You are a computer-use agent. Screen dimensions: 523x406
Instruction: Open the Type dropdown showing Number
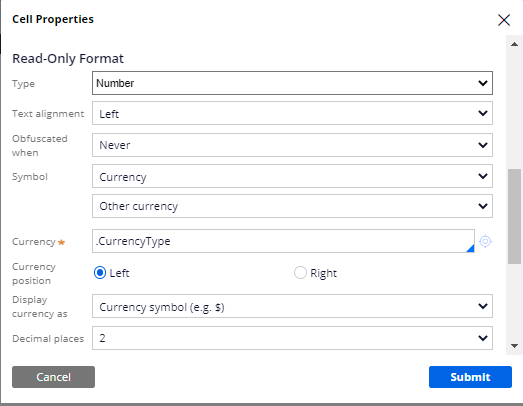click(x=292, y=83)
